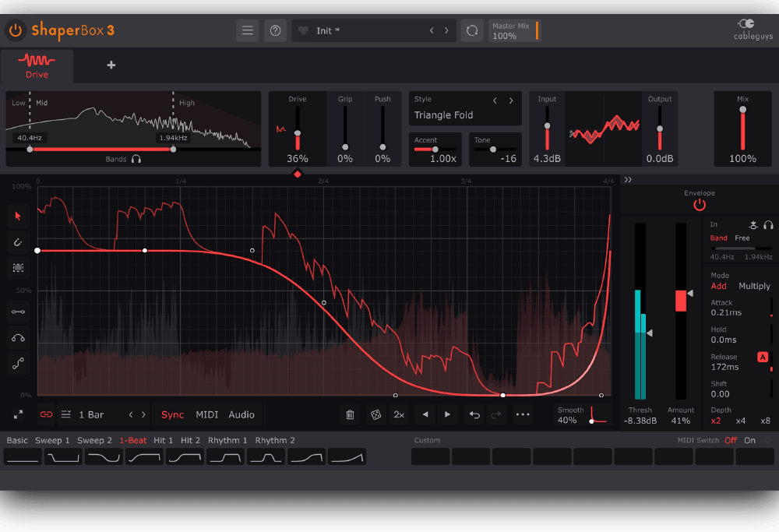Image resolution: width=779 pixels, height=532 pixels.
Task: Set envelope mode to Add
Action: (718, 286)
